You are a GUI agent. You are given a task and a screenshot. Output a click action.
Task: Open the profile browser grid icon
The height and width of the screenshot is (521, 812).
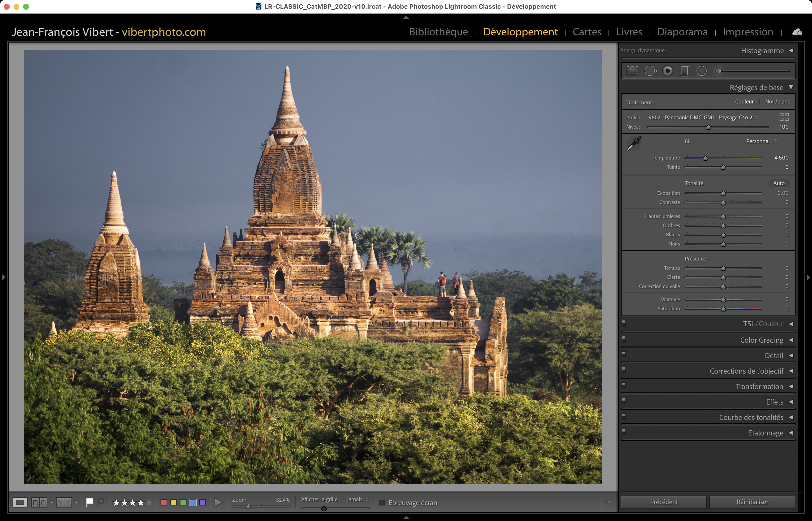tap(784, 117)
